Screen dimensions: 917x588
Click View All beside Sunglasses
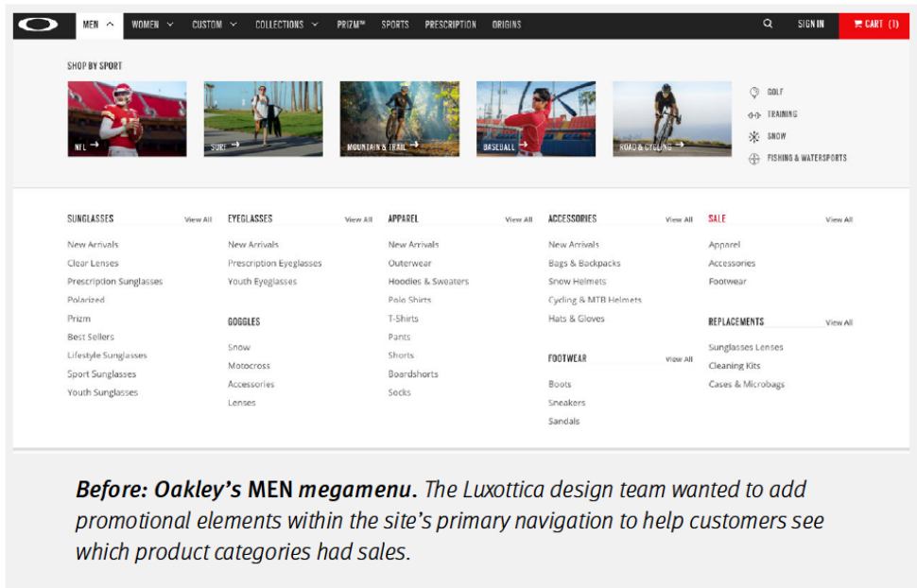[198, 219]
